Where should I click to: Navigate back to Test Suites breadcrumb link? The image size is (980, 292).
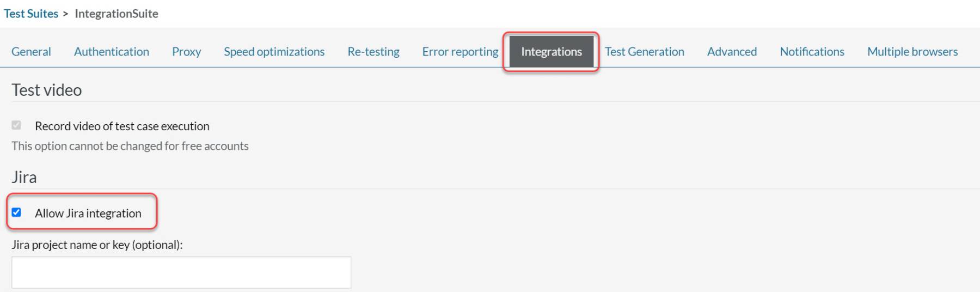pyautogui.click(x=31, y=14)
